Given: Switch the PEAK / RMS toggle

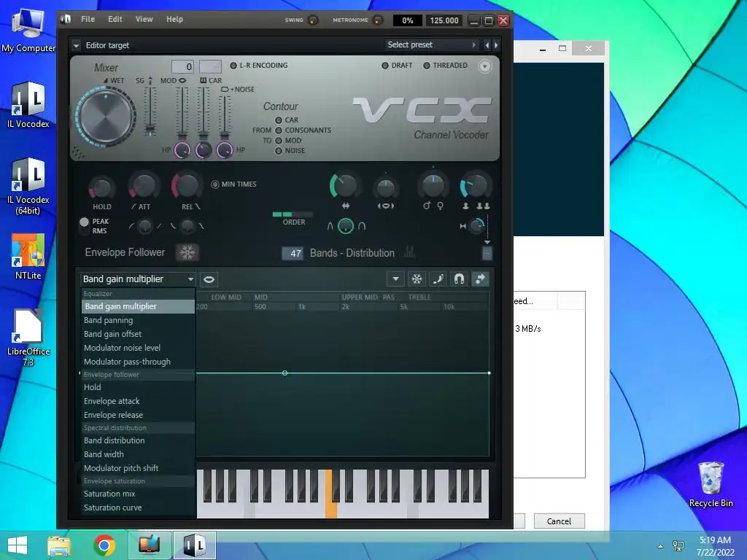Looking at the screenshot, I should pyautogui.click(x=85, y=226).
